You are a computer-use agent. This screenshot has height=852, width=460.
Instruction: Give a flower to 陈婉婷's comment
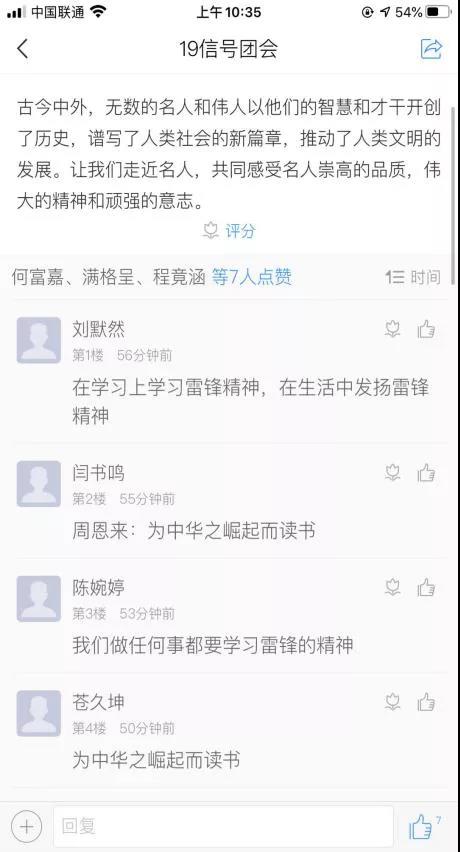click(x=392, y=587)
